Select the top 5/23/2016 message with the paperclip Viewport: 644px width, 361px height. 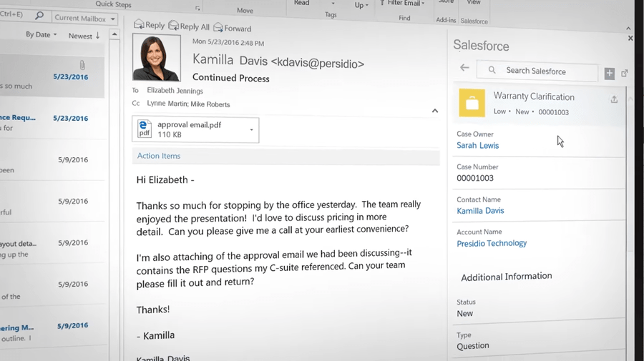(52, 76)
